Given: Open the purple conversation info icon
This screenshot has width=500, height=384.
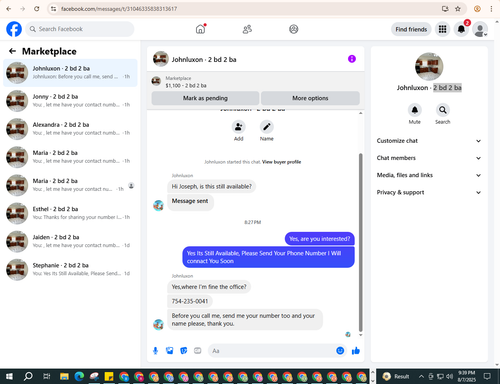Looking at the screenshot, I should [352, 59].
